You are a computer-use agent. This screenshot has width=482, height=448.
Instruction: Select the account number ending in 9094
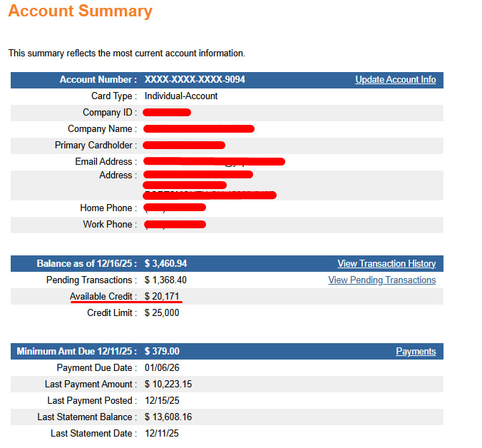[194, 80]
